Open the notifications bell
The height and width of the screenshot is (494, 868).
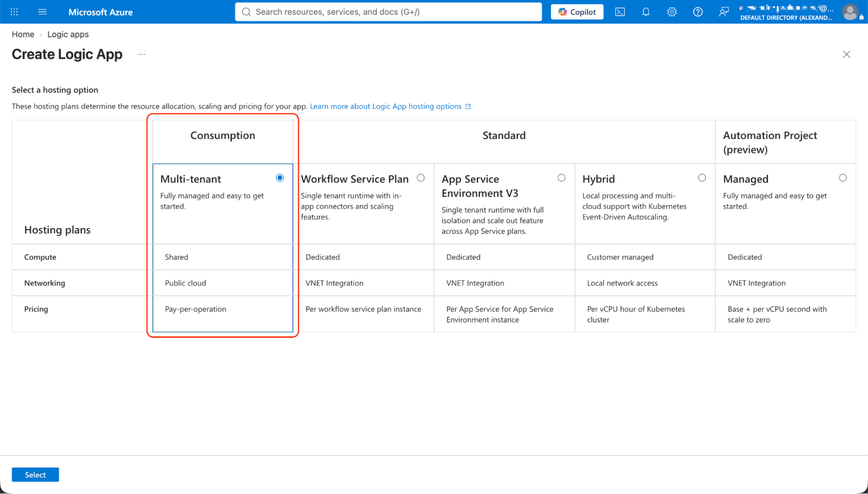(646, 12)
